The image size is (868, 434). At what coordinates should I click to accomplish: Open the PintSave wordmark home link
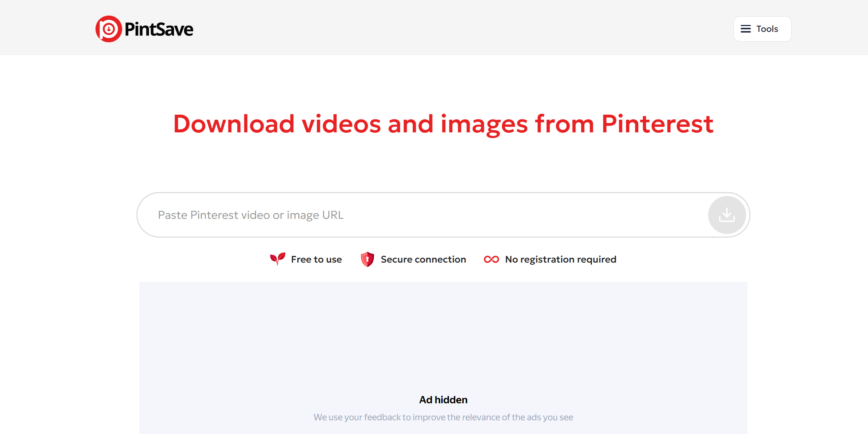[159, 29]
